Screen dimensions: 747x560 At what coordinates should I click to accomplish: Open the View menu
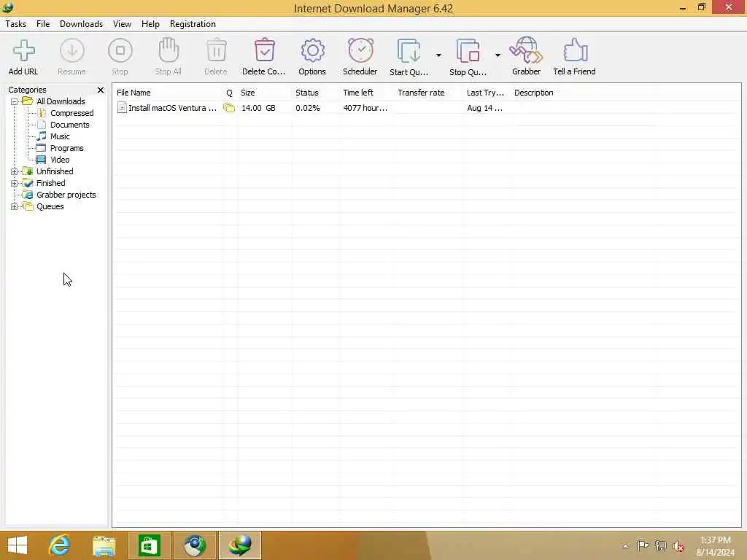click(122, 24)
